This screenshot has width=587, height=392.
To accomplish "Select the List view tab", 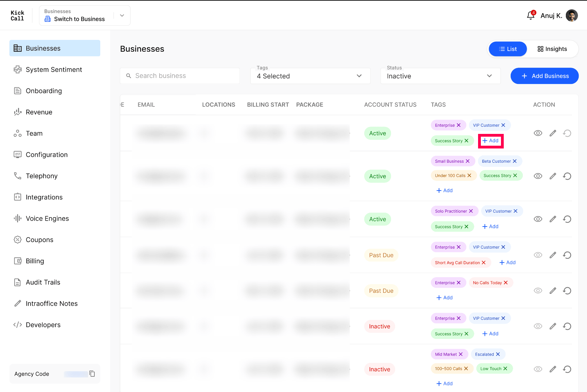I will 508,49.
